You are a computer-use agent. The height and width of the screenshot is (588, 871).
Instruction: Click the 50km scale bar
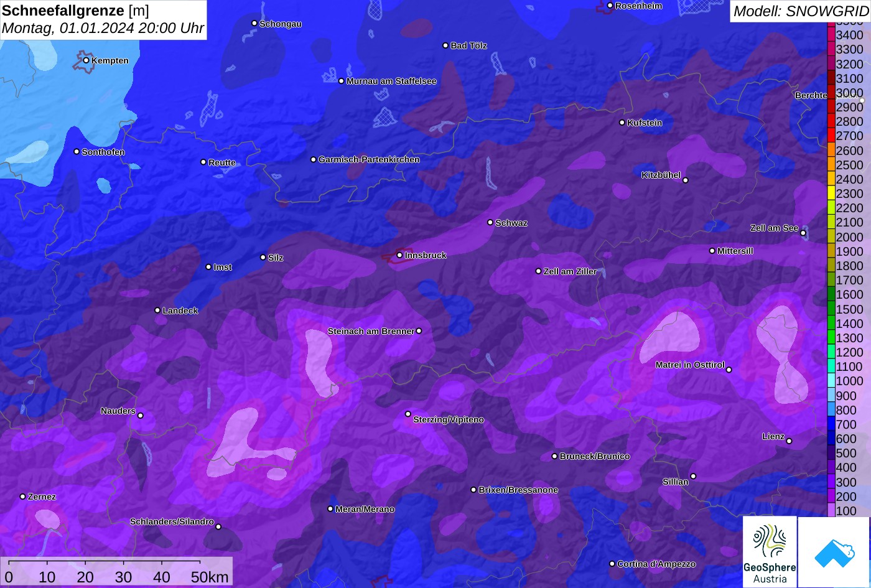[105, 561]
